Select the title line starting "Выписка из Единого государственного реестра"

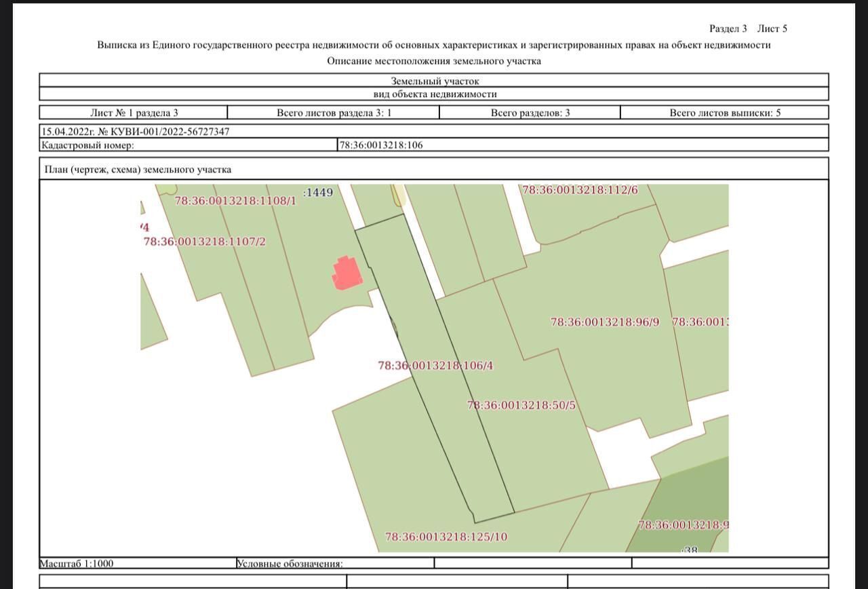pos(434,45)
